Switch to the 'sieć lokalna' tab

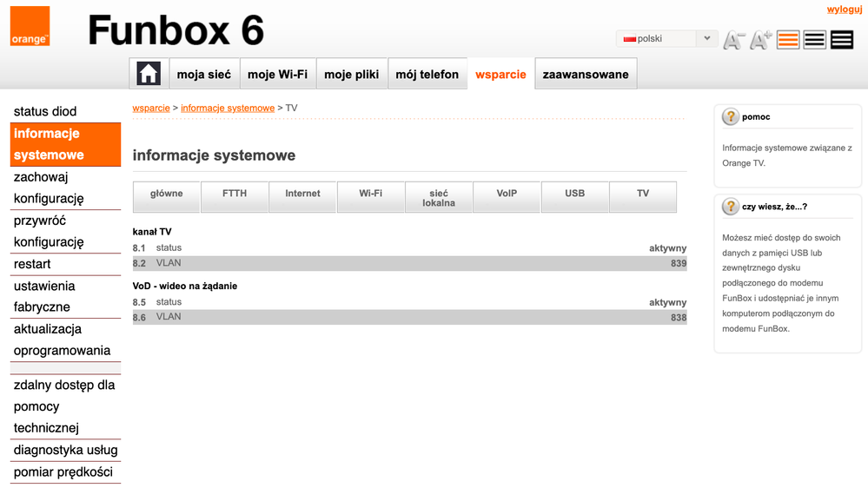[439, 198]
